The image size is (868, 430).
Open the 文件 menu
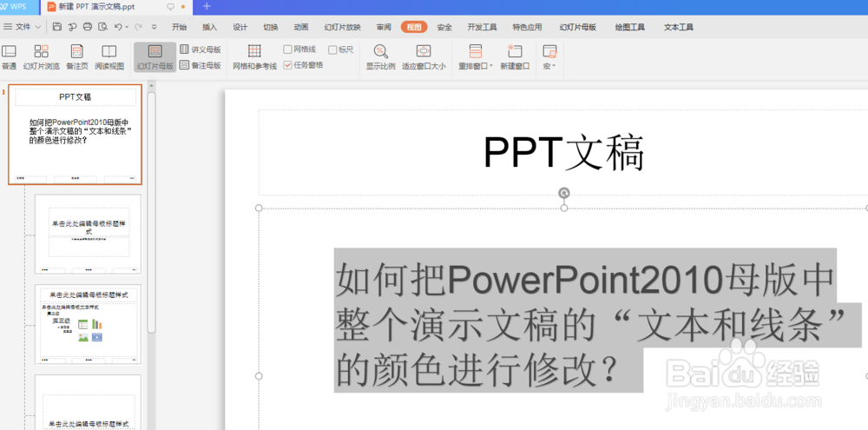(23, 27)
